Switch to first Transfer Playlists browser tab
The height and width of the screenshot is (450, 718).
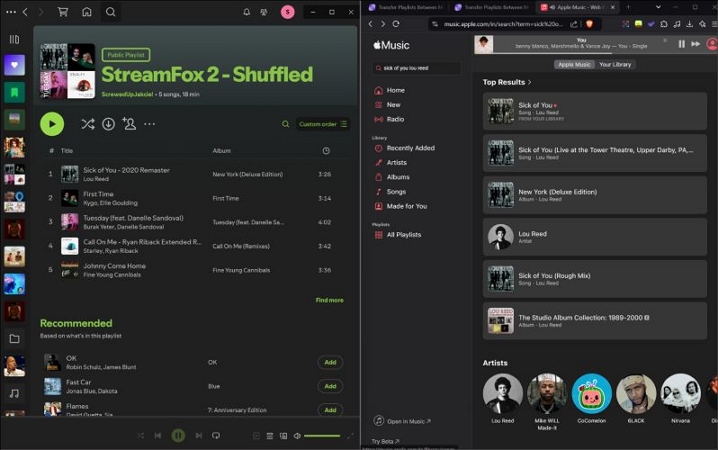(x=406, y=7)
